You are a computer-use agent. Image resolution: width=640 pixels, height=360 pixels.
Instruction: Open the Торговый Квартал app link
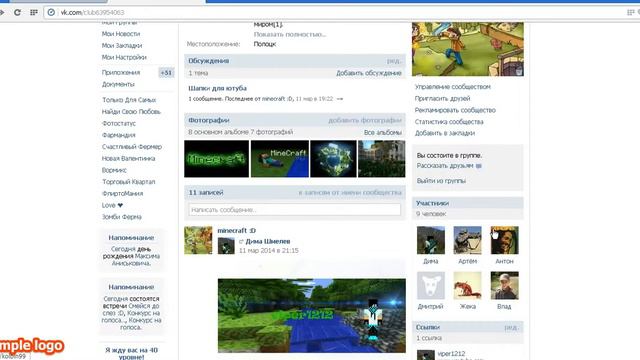(128, 182)
